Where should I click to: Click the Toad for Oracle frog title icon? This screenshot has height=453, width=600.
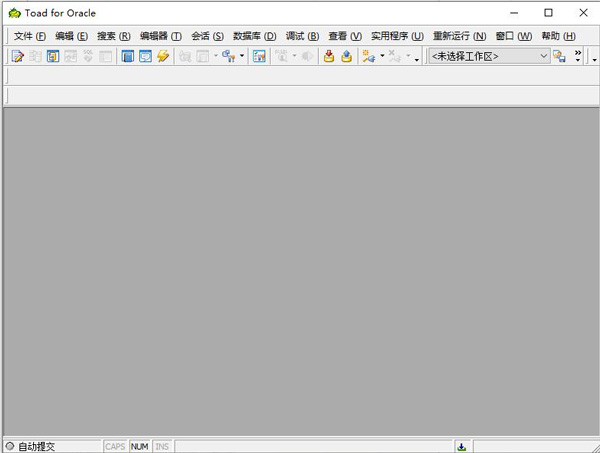[14, 13]
